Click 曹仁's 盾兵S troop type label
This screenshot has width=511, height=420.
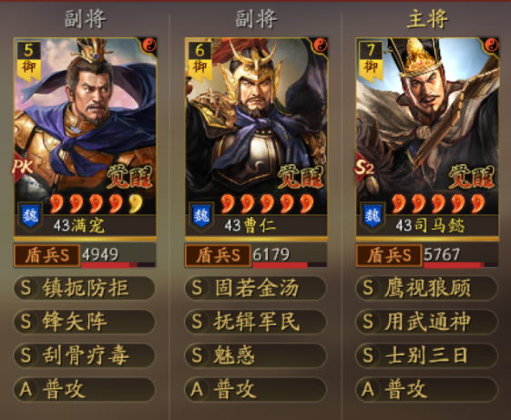218,255
